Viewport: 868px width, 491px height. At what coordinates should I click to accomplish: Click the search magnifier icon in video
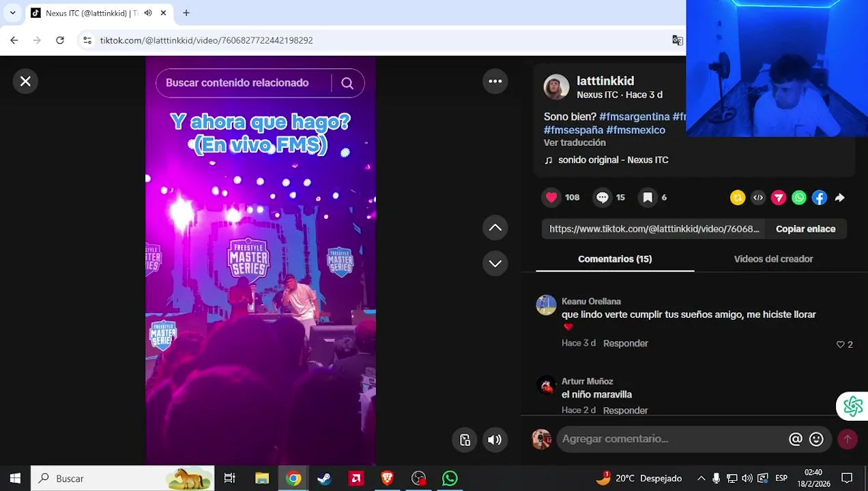coord(347,83)
